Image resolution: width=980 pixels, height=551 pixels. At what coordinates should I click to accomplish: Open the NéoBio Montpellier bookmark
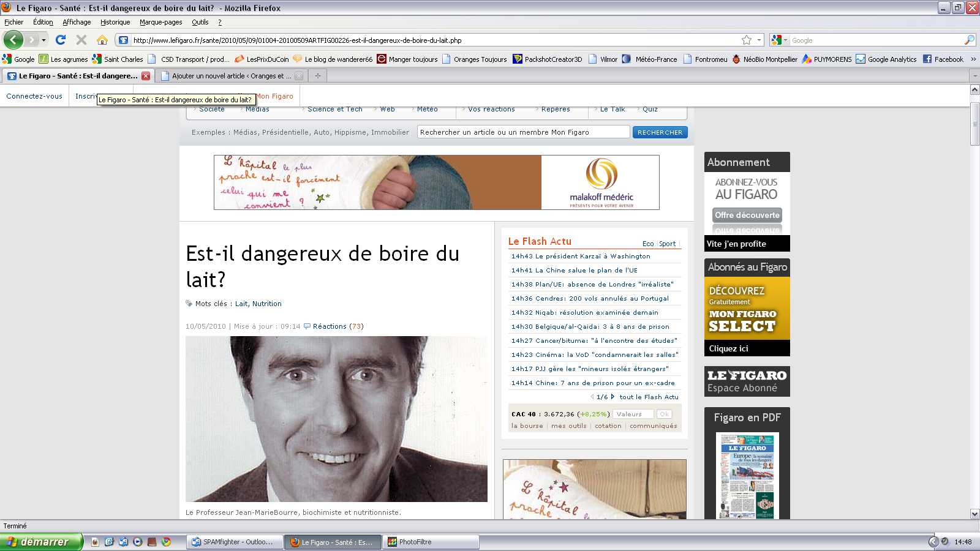tap(764, 59)
